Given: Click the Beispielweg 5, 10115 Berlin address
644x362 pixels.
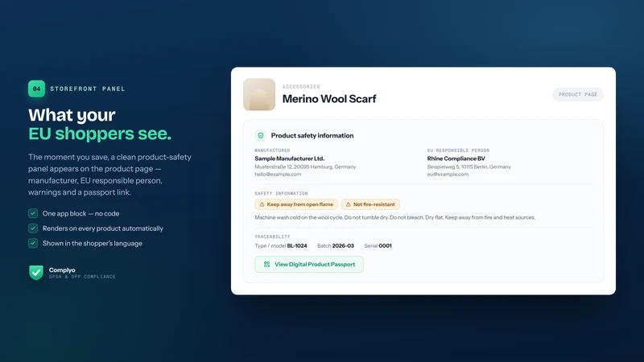Looking at the screenshot, I should (469, 167).
